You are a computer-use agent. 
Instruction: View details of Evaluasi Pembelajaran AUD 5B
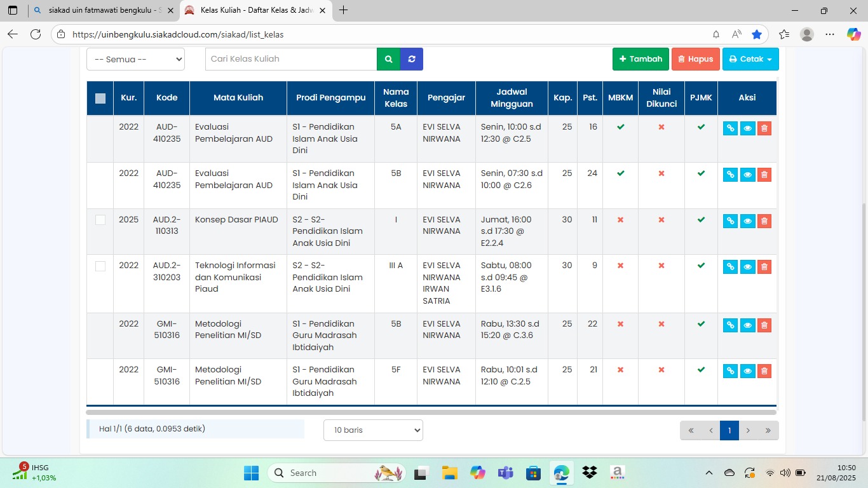click(x=747, y=175)
